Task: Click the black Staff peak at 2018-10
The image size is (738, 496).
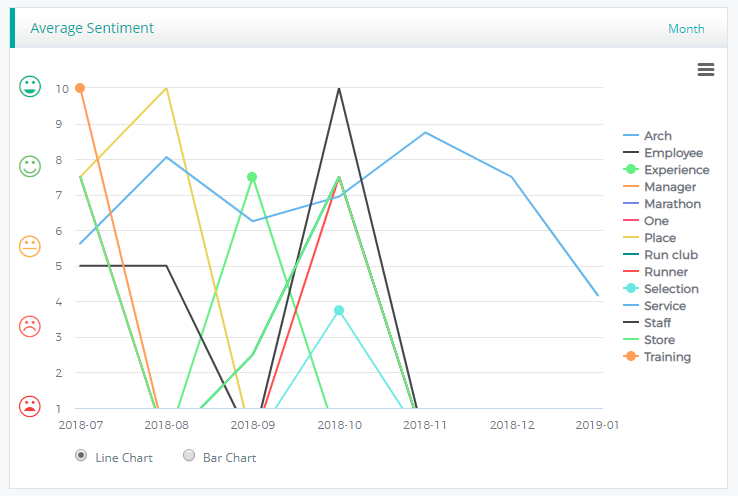Action: click(339, 88)
